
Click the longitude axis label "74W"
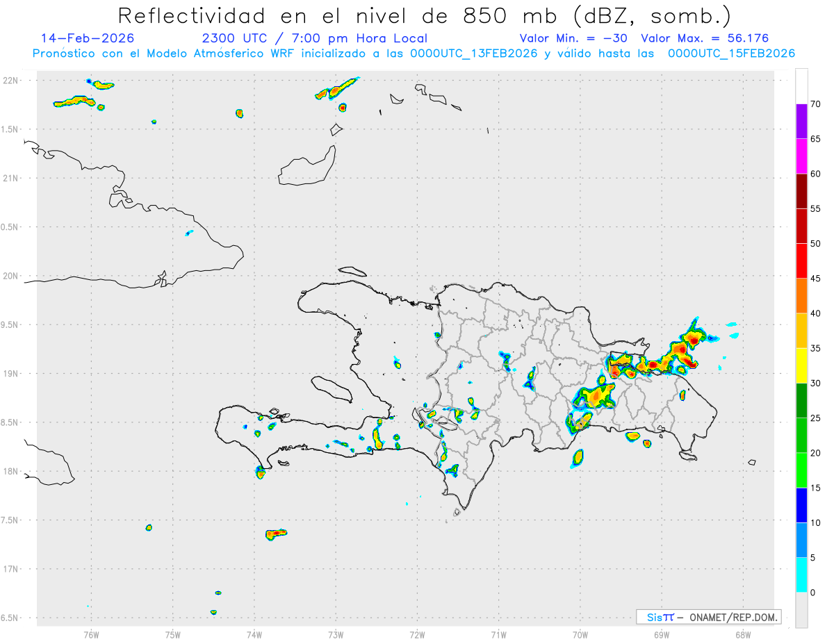click(254, 634)
